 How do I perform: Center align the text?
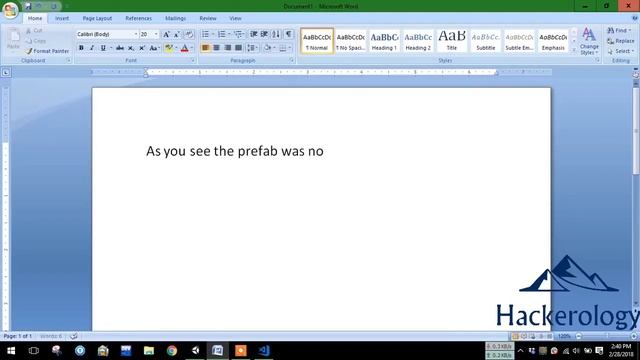point(216,48)
